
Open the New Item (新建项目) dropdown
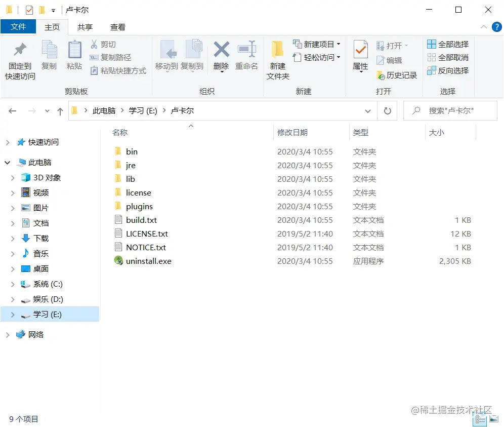coord(317,44)
